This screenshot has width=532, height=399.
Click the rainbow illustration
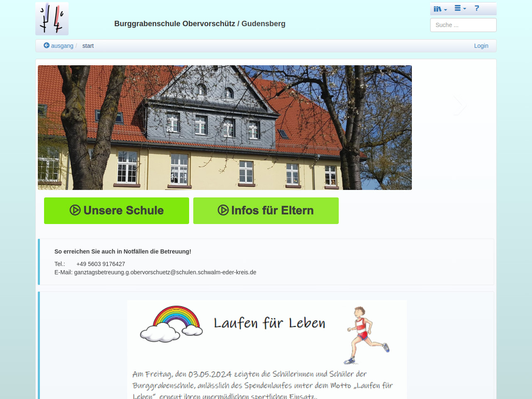tap(172, 323)
